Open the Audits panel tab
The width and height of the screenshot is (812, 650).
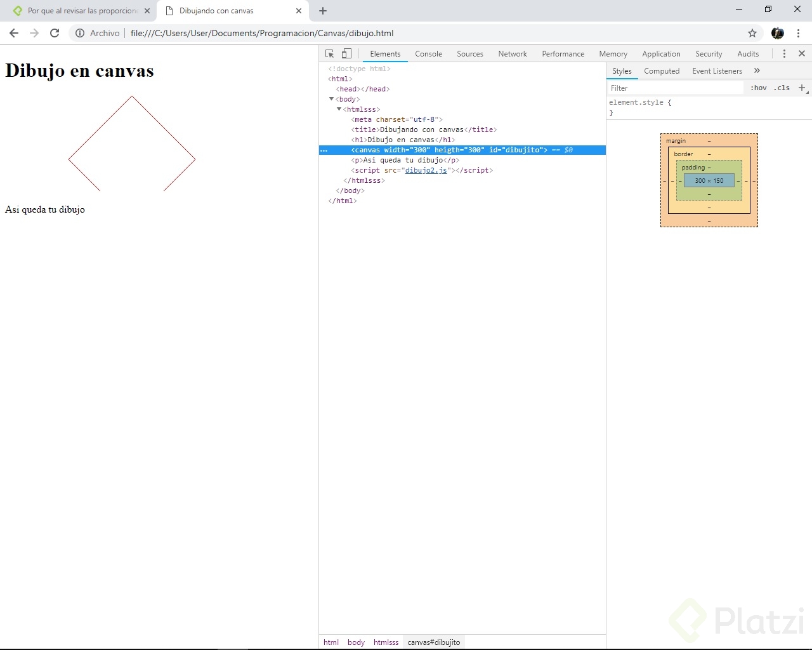coord(748,54)
